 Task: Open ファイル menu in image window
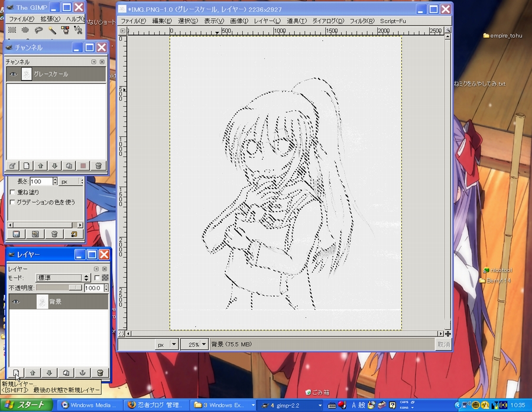[x=134, y=21]
